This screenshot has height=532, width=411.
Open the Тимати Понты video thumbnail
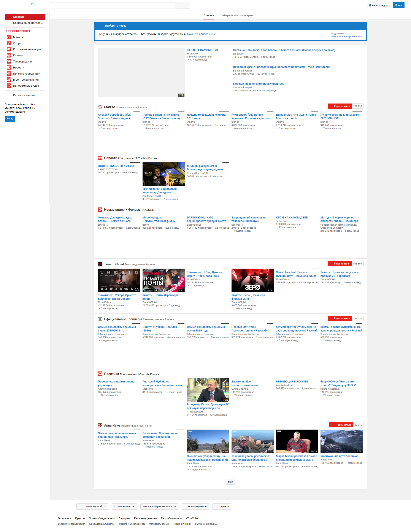click(164, 280)
